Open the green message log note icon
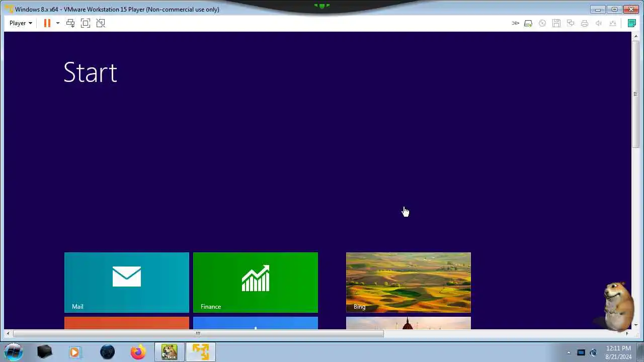 click(x=632, y=23)
